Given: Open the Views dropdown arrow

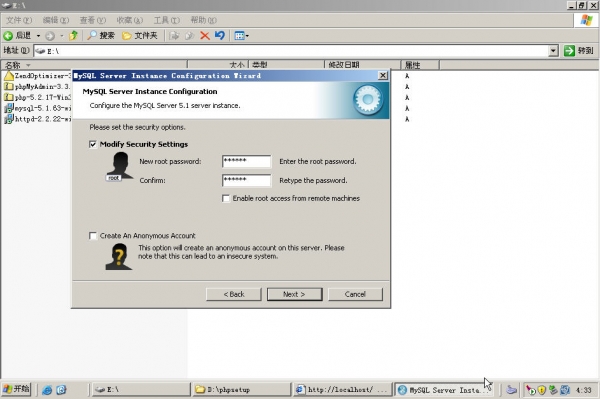Looking at the screenshot, I should [247, 36].
